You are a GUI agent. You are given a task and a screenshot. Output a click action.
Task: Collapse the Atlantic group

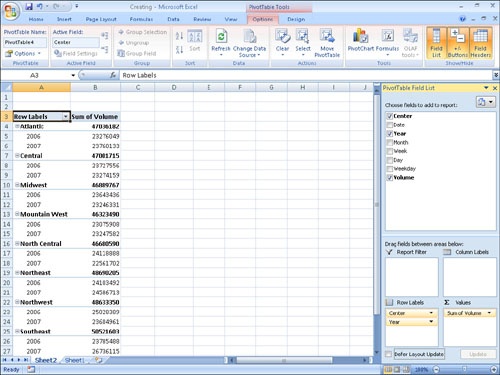click(x=17, y=126)
